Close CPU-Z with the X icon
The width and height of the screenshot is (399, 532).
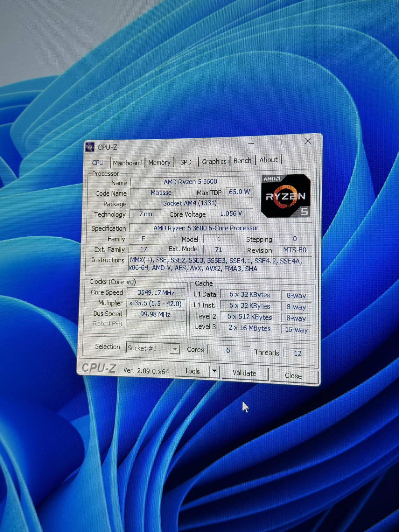(x=307, y=141)
